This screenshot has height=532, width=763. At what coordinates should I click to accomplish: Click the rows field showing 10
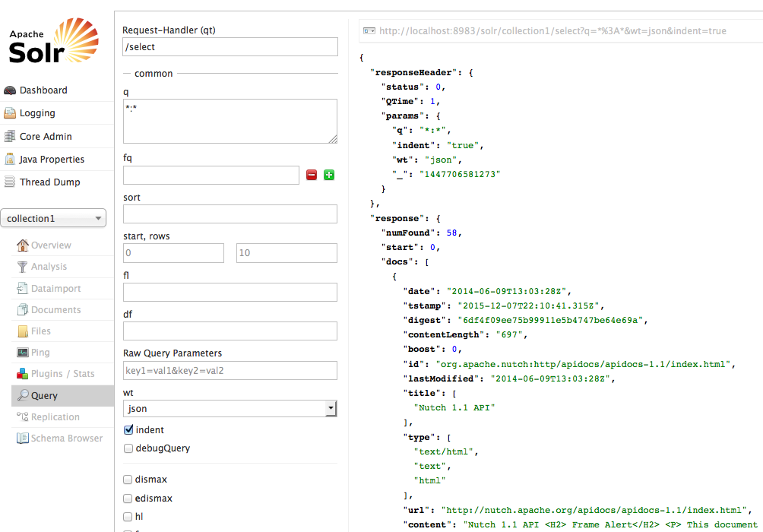287,253
